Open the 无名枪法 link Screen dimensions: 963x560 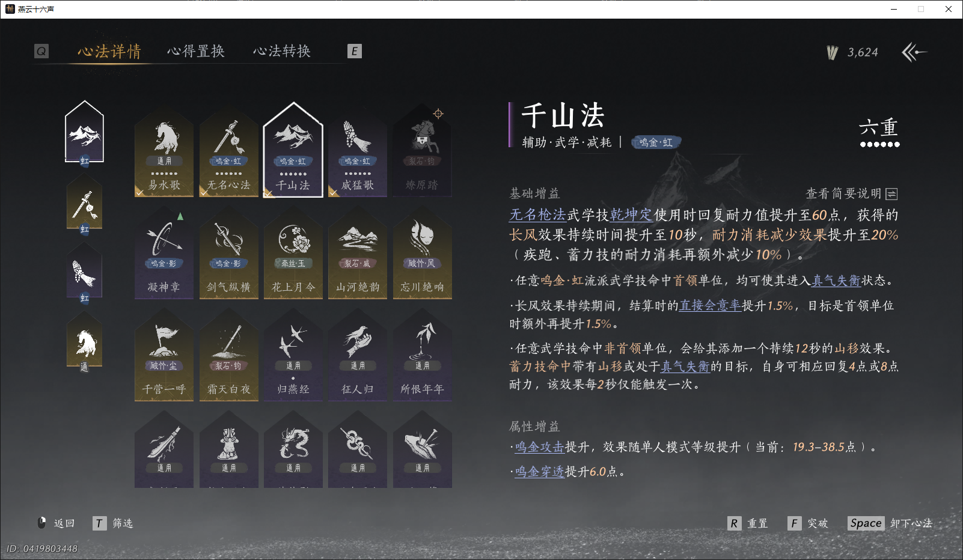tap(538, 215)
